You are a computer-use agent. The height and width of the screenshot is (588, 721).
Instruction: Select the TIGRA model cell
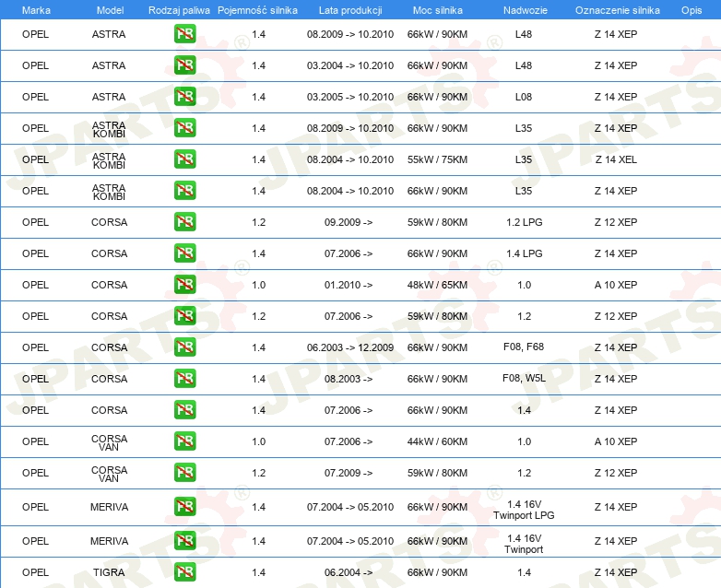click(109, 572)
